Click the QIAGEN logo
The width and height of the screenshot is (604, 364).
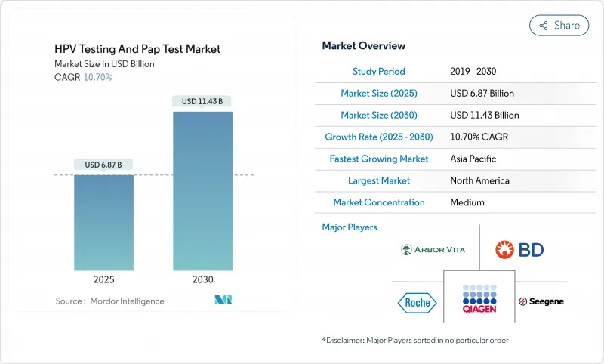(479, 299)
